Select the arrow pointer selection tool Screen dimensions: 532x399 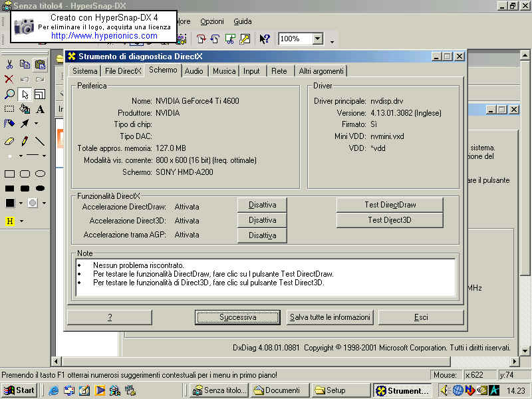pos(25,94)
